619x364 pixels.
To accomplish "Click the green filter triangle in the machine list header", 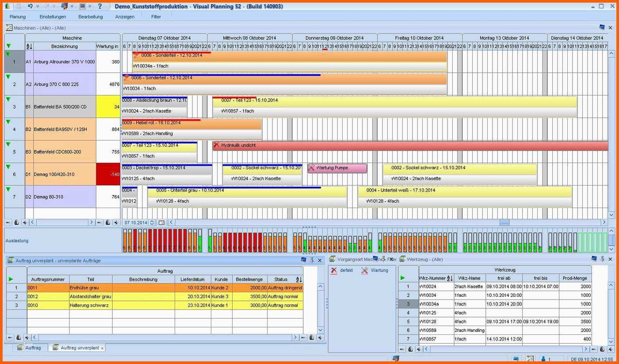I will click(x=8, y=46).
